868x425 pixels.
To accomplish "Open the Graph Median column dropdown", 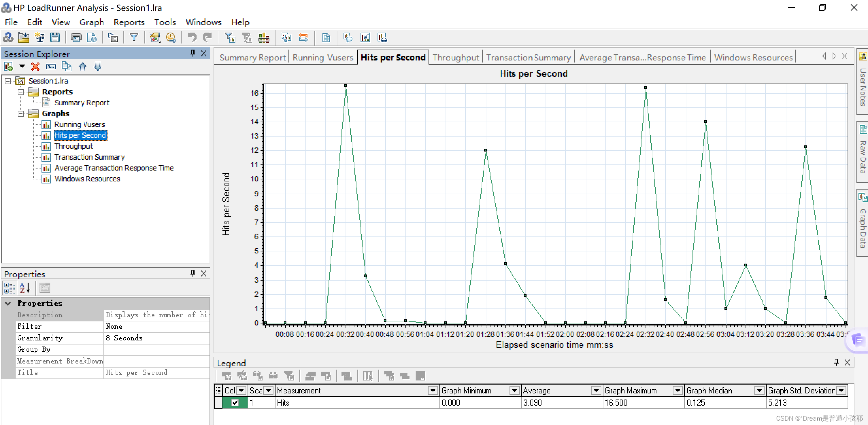I will (x=759, y=390).
